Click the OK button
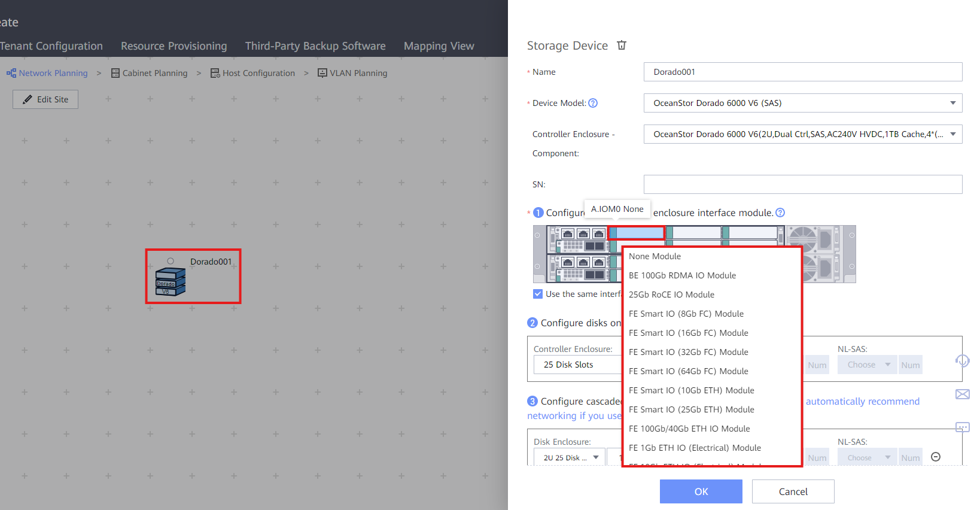Image resolution: width=980 pixels, height=510 pixels. (701, 491)
